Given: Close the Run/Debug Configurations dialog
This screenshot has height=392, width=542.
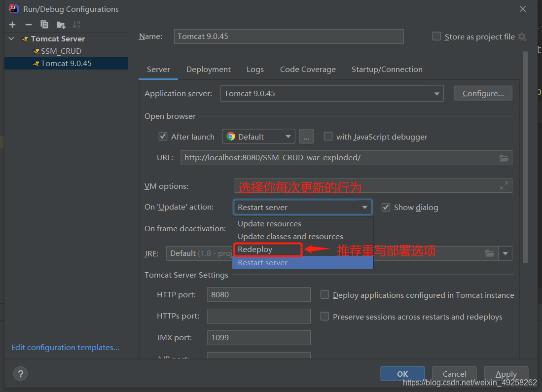Looking at the screenshot, I should pos(523,9).
